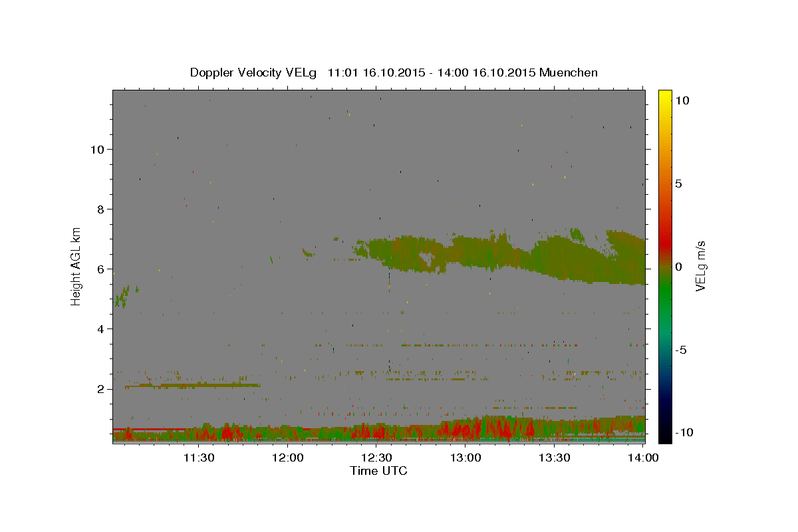Click the colorbar value 10 label
Image resolution: width=798 pixels, height=532 pixels.
pos(682,100)
